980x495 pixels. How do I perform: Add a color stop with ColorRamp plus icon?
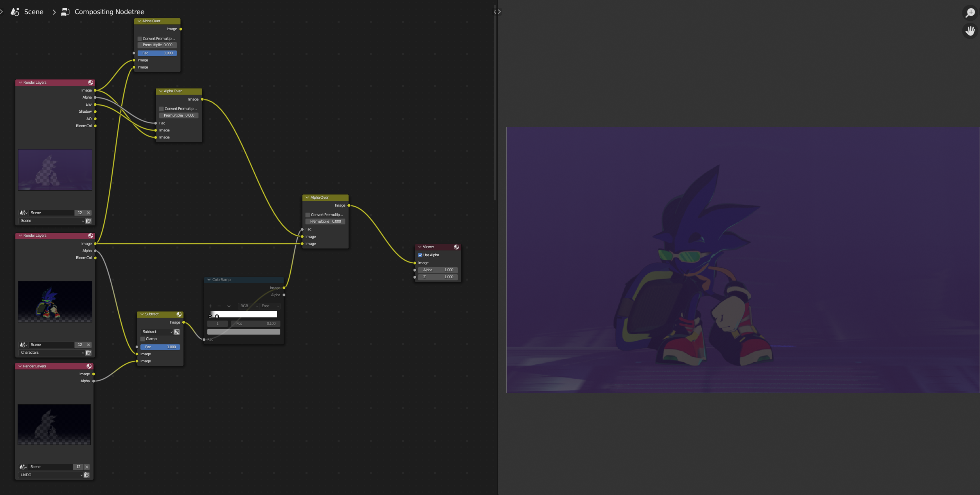[210, 306]
